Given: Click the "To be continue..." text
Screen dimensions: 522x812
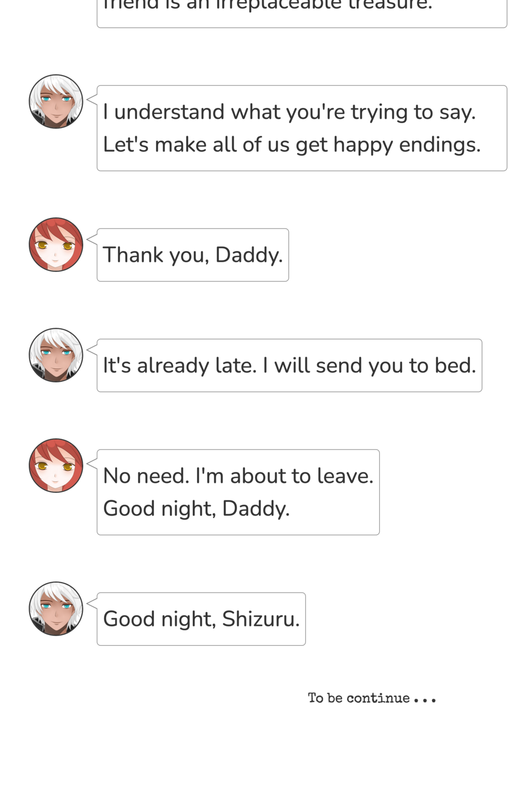Looking at the screenshot, I should (372, 698).
